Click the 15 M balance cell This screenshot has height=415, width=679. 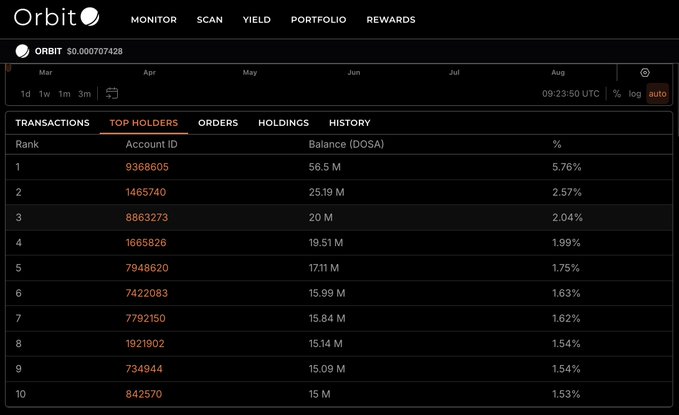click(x=320, y=394)
